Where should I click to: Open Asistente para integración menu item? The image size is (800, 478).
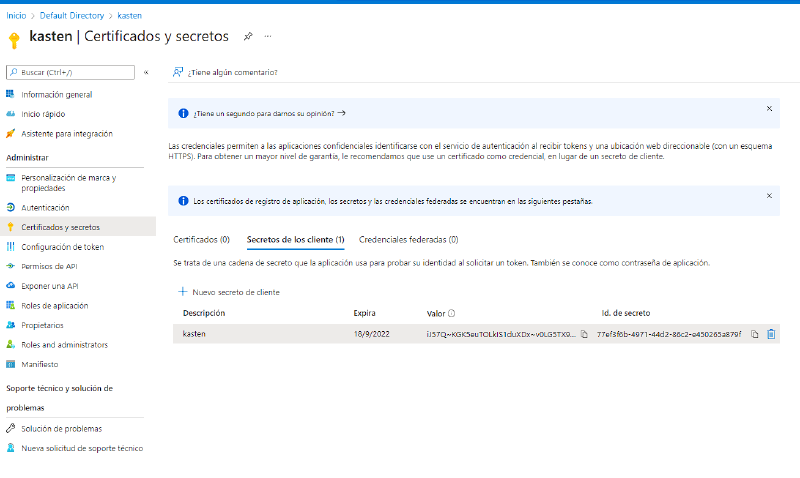pyautogui.click(x=67, y=134)
